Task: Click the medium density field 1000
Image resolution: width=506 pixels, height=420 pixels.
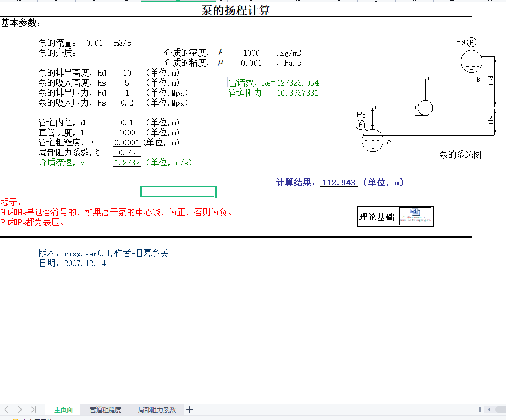Action: pyautogui.click(x=251, y=53)
